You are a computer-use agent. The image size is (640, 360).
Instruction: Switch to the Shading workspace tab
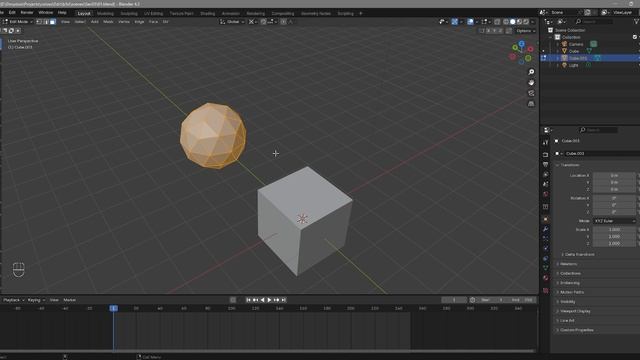(x=207, y=13)
